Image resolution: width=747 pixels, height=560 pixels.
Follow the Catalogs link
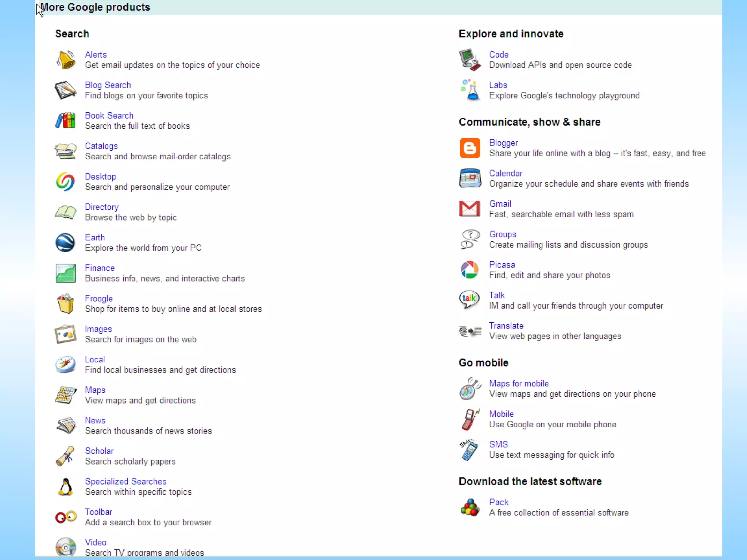point(101,146)
